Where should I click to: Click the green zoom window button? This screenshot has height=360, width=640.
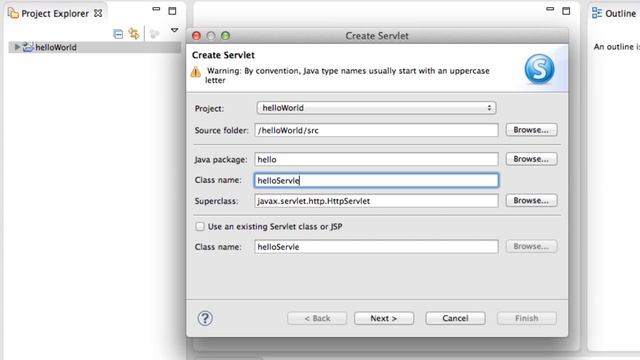(225, 36)
